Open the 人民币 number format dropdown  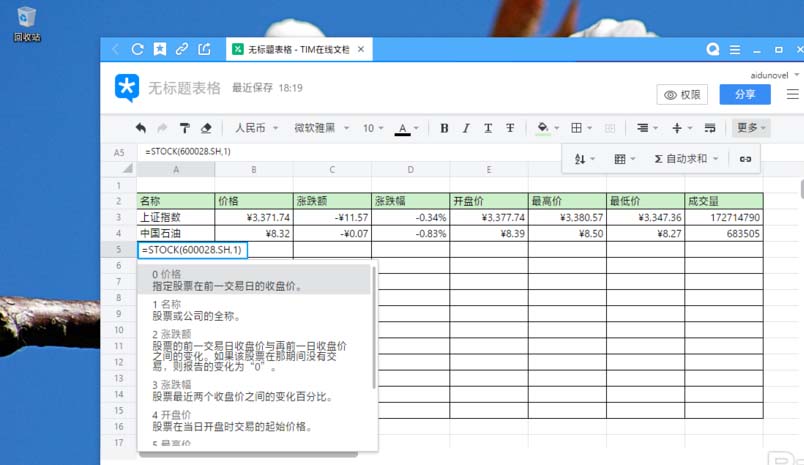[x=256, y=128]
